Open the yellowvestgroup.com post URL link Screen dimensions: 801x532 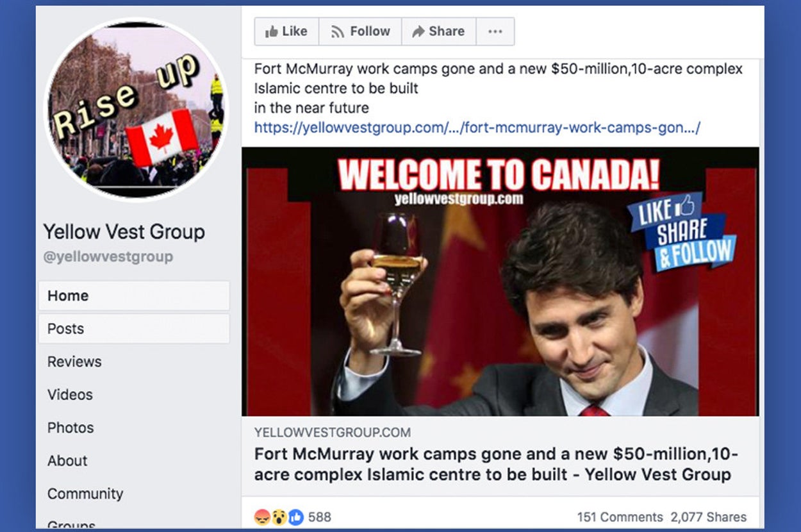pyautogui.click(x=477, y=128)
